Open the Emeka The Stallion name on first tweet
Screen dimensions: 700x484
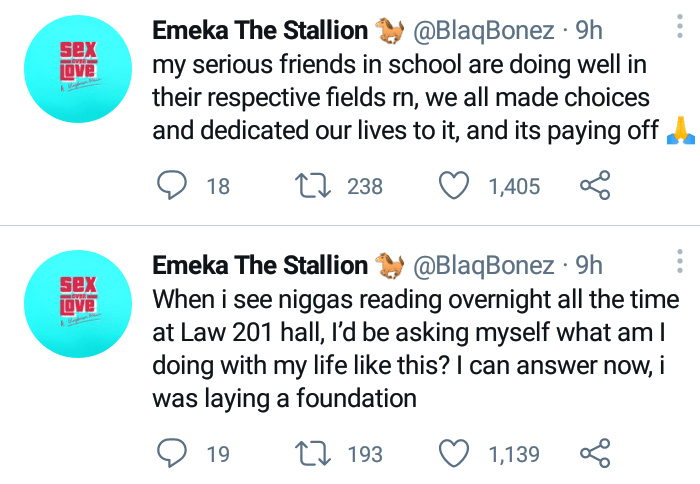point(260,30)
